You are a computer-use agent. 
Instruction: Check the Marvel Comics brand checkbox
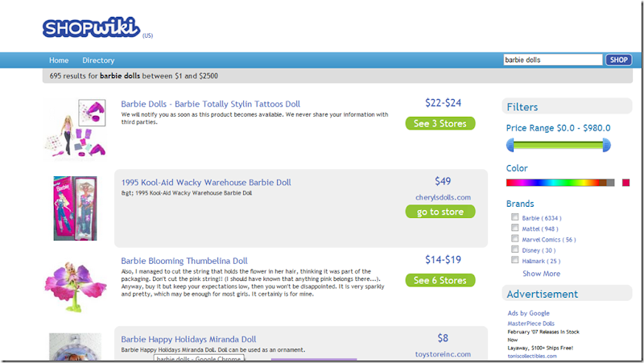(x=515, y=238)
